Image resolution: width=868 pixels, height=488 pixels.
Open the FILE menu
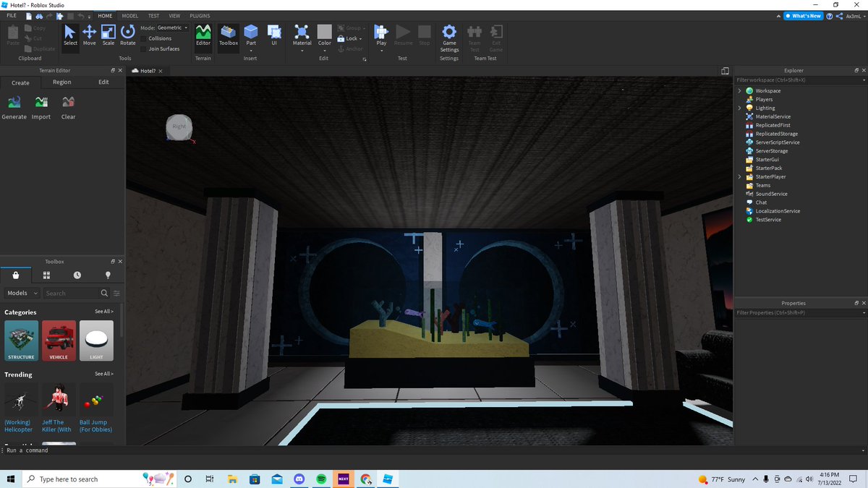(x=12, y=15)
